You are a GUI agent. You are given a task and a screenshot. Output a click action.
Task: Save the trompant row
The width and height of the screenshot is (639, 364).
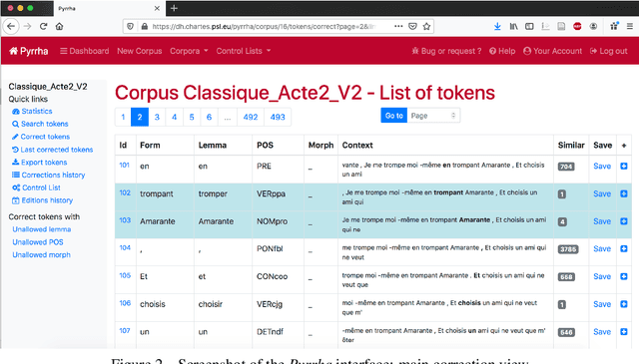point(602,193)
